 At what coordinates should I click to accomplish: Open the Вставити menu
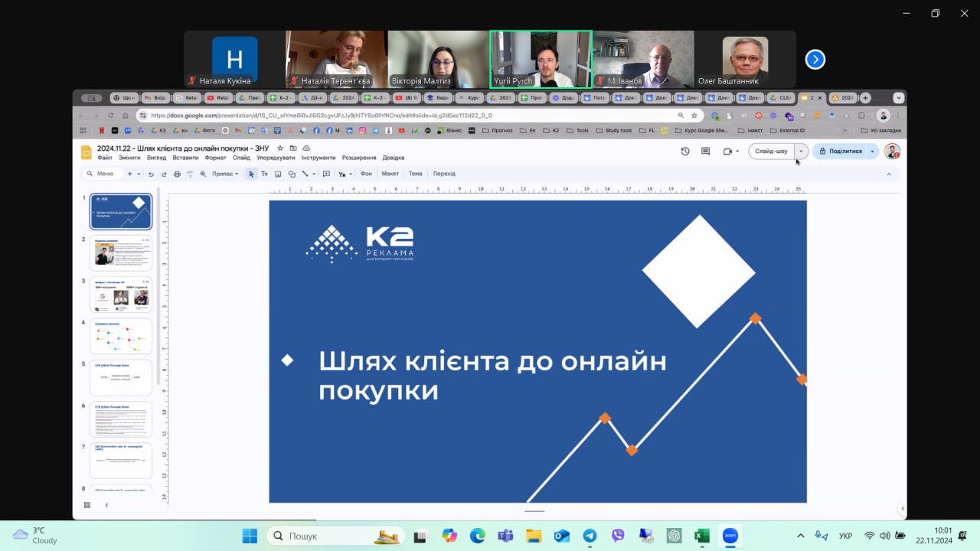(186, 158)
